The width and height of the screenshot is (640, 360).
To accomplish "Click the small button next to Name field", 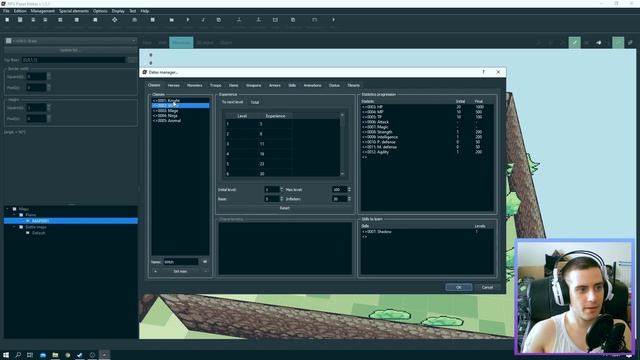I will tap(205, 262).
